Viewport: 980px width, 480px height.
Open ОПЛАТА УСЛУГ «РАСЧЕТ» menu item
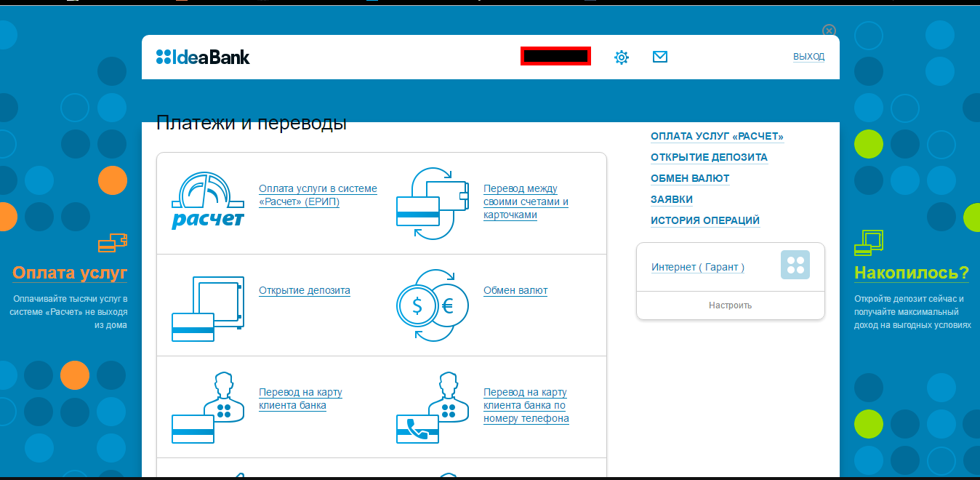coord(717,137)
